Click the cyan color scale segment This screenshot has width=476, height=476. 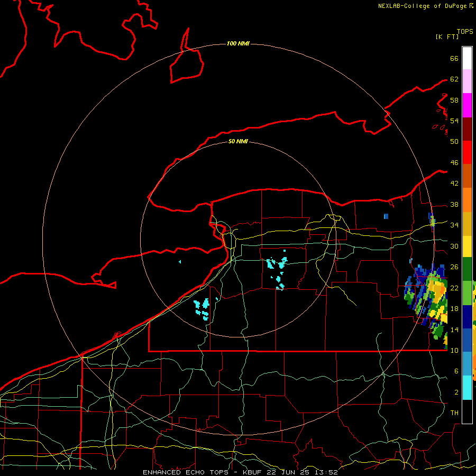[x=467, y=388]
